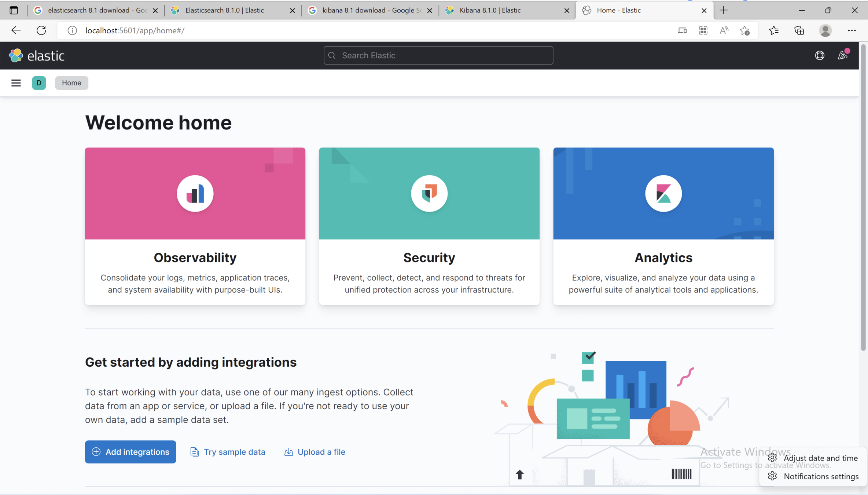Click the page vertical scrollbar
The height and width of the screenshot is (495, 868).
pyautogui.click(x=863, y=198)
